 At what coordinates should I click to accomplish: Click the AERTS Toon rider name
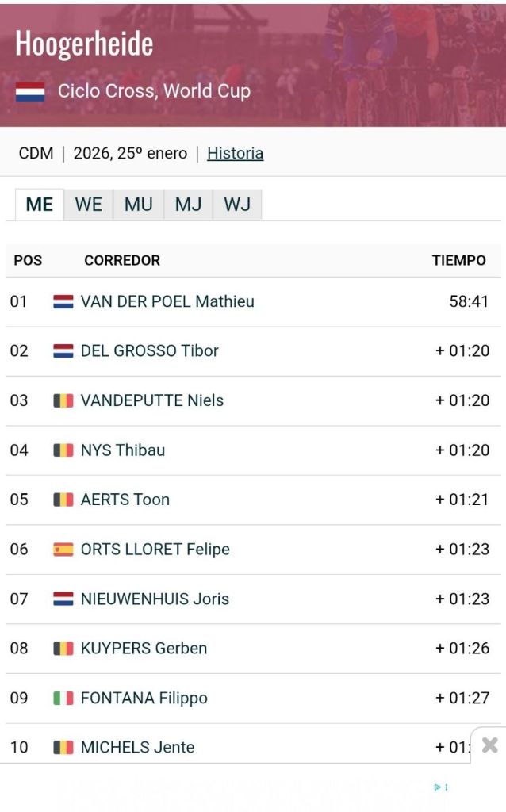click(x=125, y=500)
